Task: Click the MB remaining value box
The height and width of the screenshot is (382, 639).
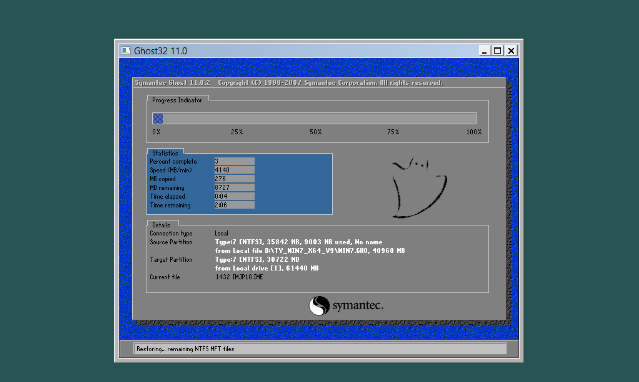Action: [234, 188]
